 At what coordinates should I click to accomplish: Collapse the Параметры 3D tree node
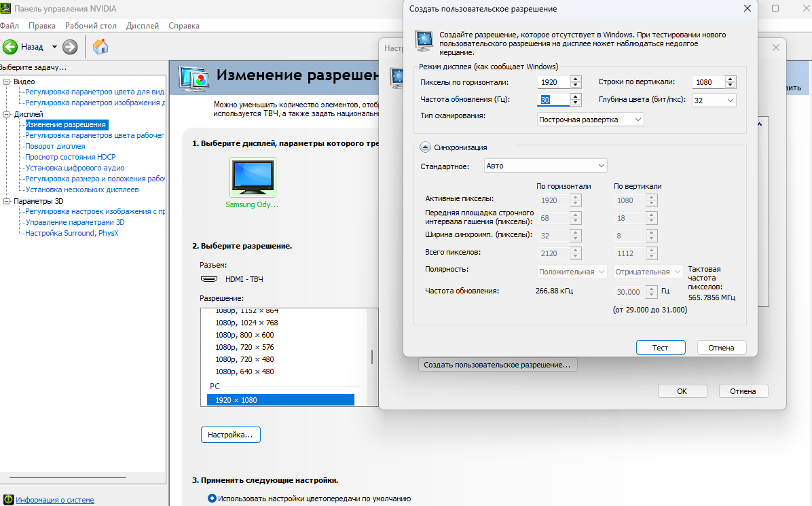click(7, 201)
